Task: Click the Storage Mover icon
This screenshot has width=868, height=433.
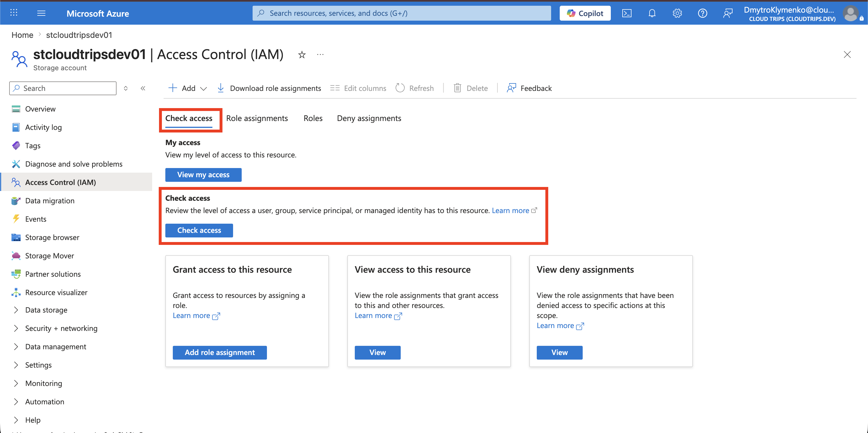Action: (16, 255)
